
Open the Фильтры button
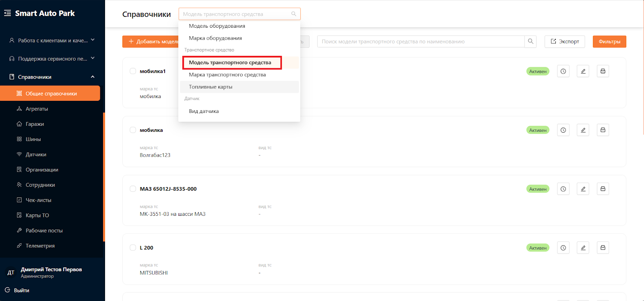[609, 41]
